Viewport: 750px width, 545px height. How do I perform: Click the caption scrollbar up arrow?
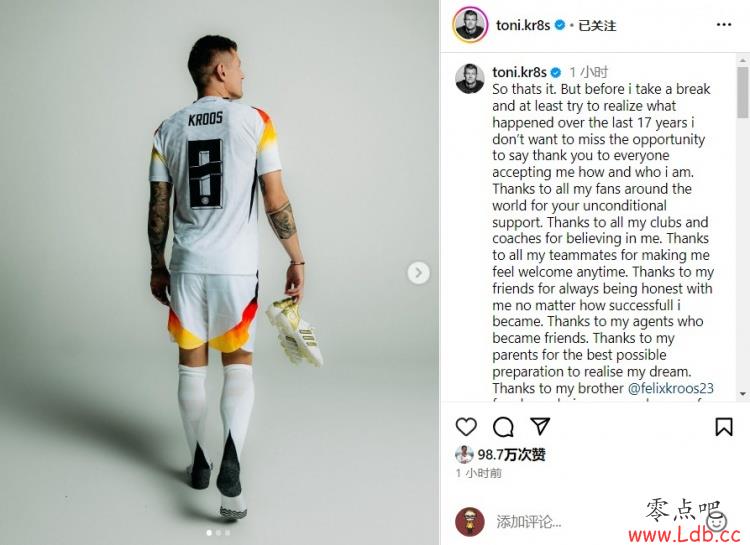click(x=743, y=60)
